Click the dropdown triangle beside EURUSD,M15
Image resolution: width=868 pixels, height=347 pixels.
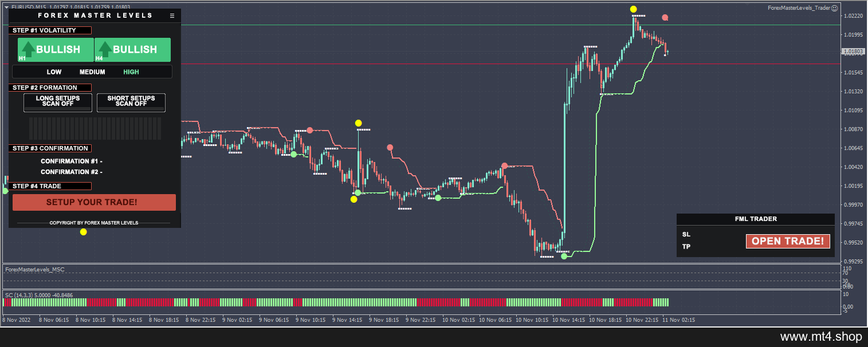pos(6,7)
